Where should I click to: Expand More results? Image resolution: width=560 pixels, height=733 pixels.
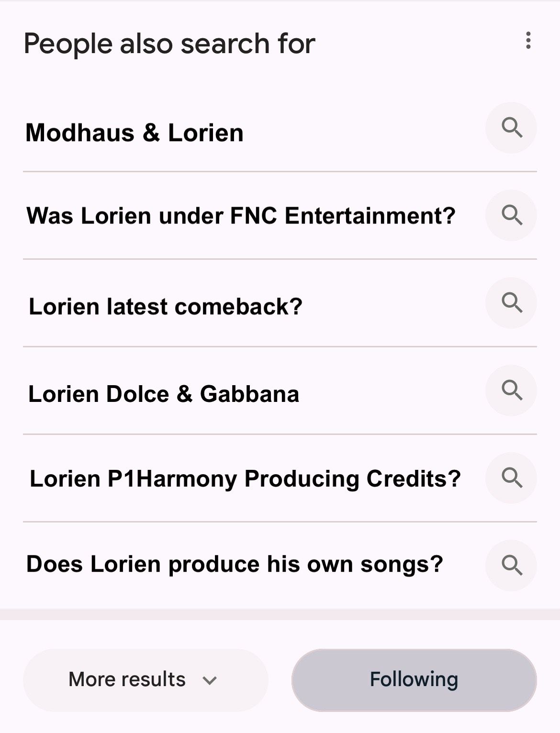[x=146, y=680]
